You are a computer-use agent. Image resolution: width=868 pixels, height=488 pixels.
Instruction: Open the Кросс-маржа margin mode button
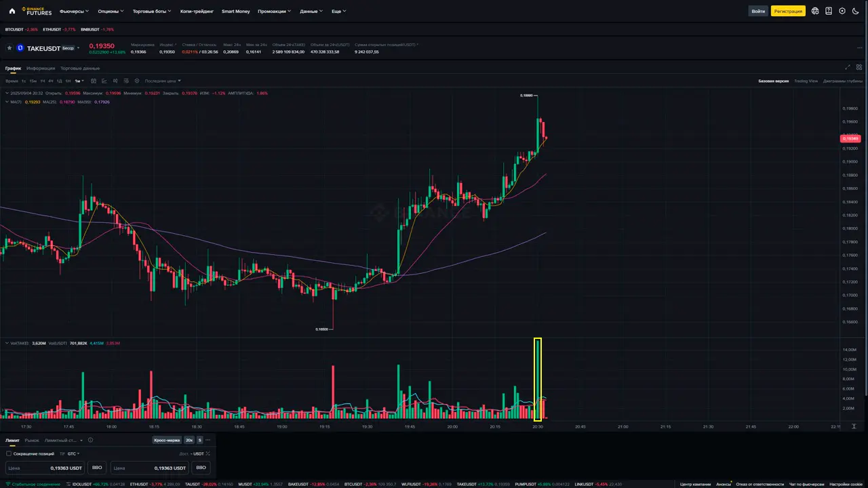point(167,440)
